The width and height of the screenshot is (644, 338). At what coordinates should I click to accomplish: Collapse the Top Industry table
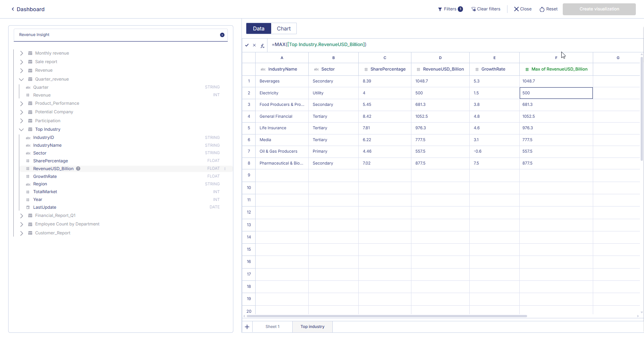[22, 130]
